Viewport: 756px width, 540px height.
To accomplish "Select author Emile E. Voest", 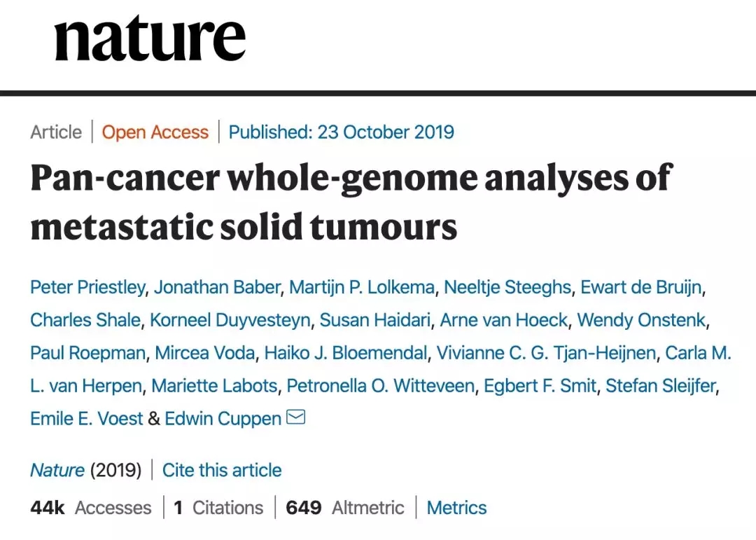I will coord(87,419).
